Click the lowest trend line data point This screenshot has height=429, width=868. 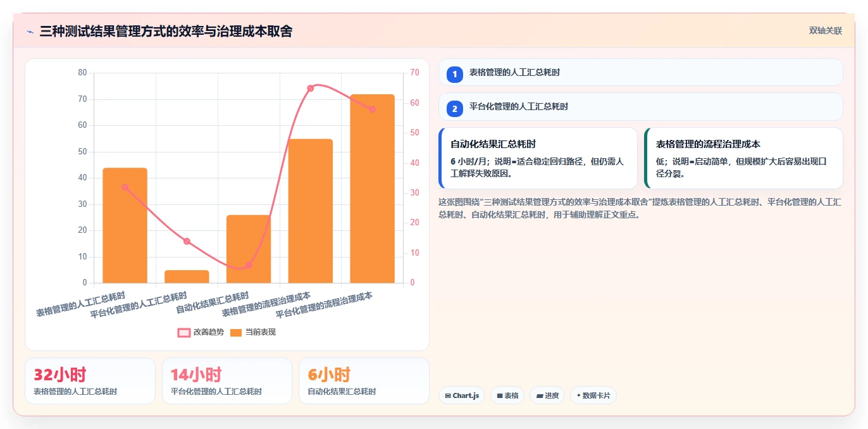(249, 265)
